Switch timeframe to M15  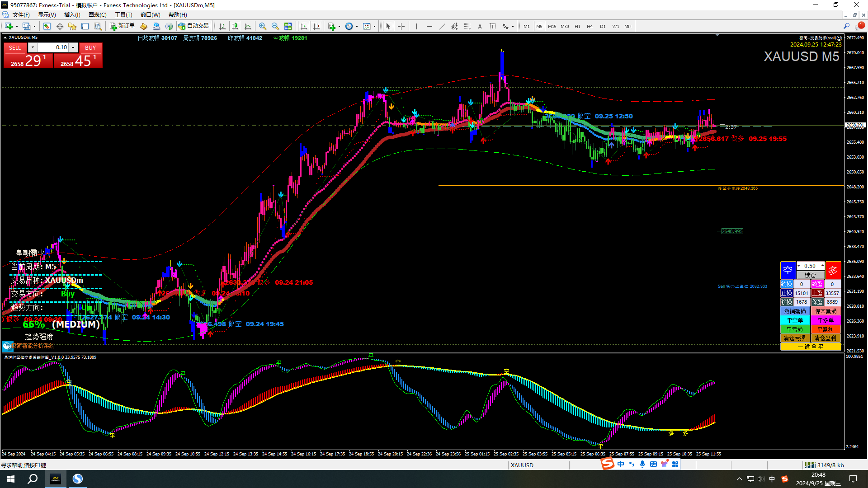(552, 26)
